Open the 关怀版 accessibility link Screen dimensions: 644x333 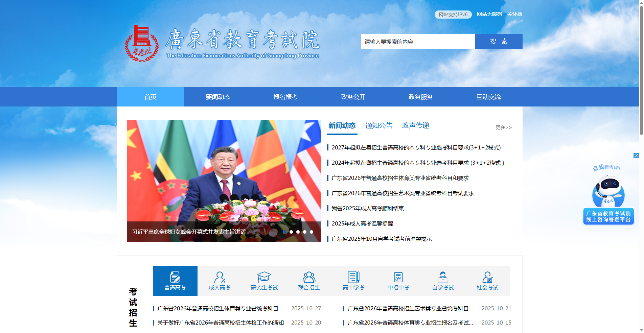514,14
